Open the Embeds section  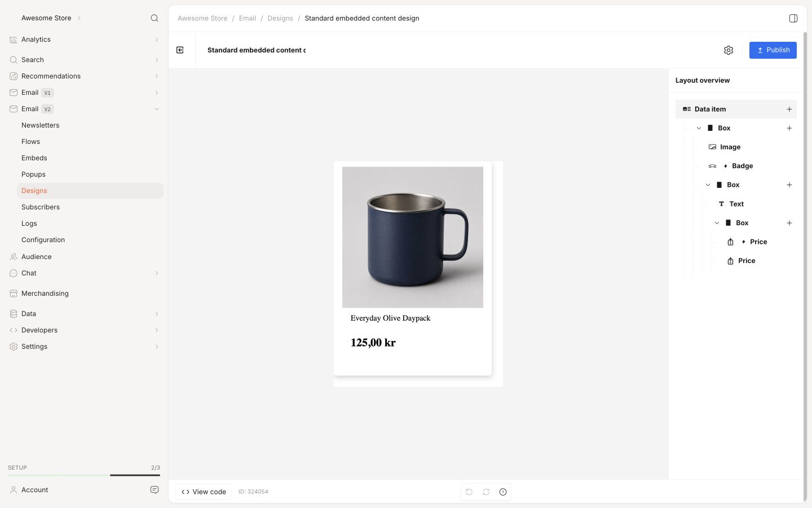click(x=34, y=158)
